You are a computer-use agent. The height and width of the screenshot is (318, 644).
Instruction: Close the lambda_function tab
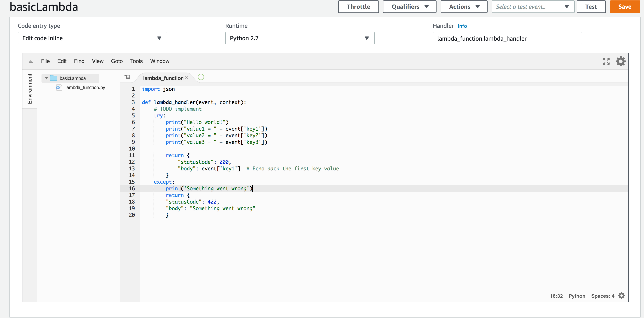[187, 78]
